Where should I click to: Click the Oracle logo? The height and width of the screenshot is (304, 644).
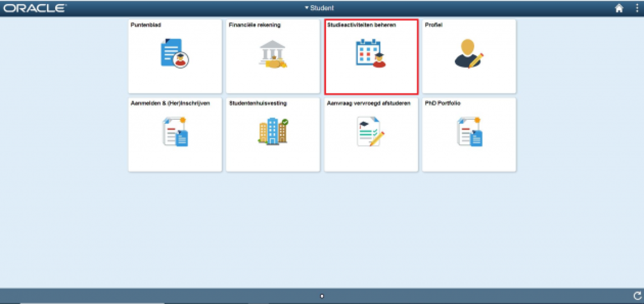pos(35,8)
